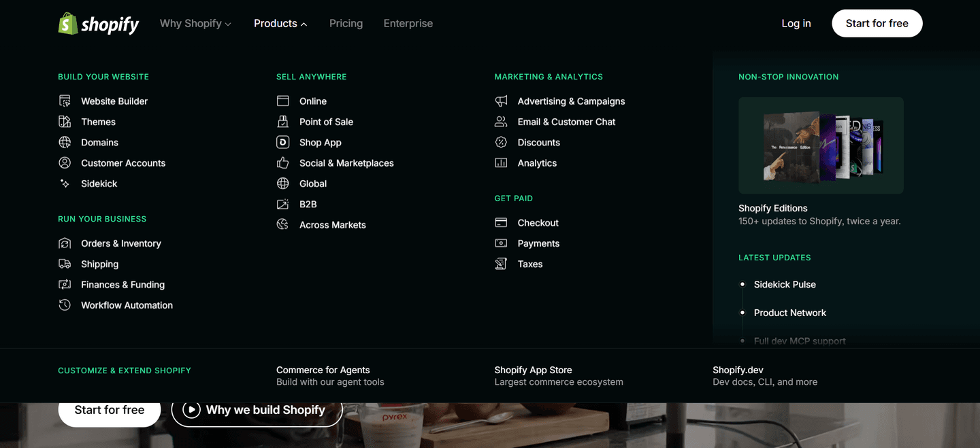Click the Checkout card icon
The image size is (980, 448).
pyautogui.click(x=501, y=223)
